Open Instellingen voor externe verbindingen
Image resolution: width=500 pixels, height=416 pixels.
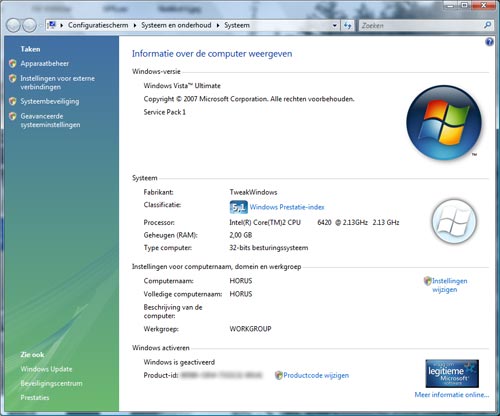[x=57, y=82]
